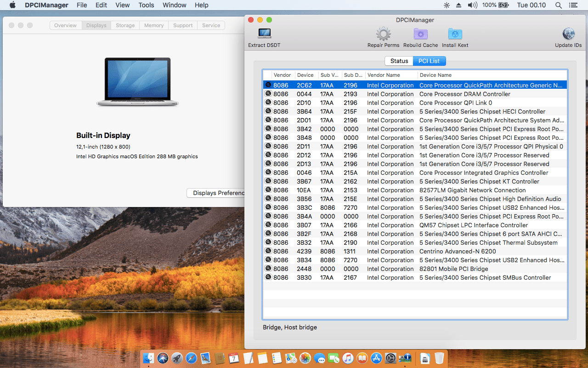
Task: Open System Preferences from the Dock
Action: pyautogui.click(x=390, y=358)
